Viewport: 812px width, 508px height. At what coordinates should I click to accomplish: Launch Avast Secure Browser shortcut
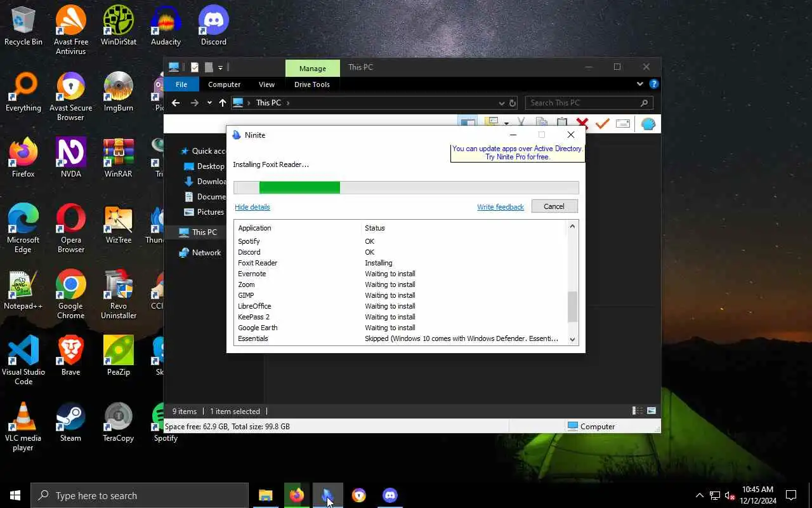[x=70, y=96]
